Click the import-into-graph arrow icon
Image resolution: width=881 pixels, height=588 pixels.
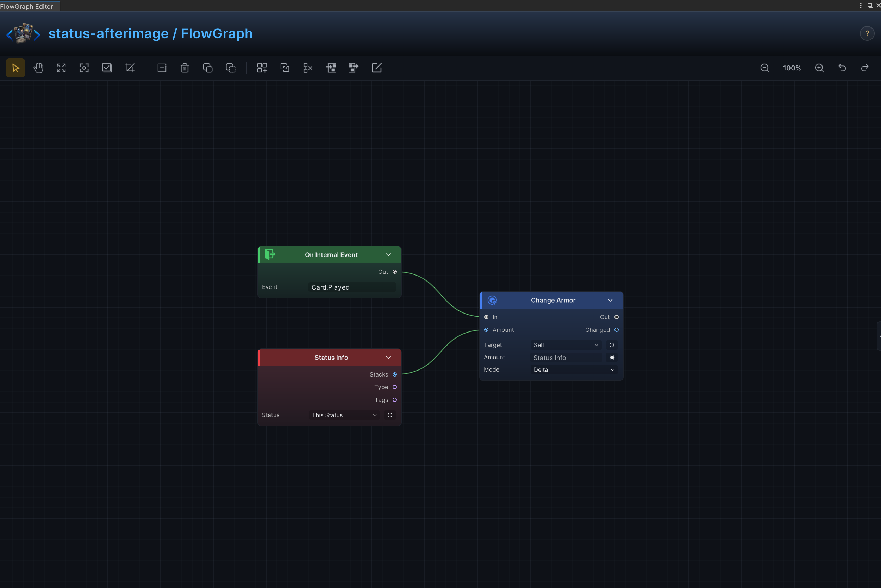tap(331, 68)
